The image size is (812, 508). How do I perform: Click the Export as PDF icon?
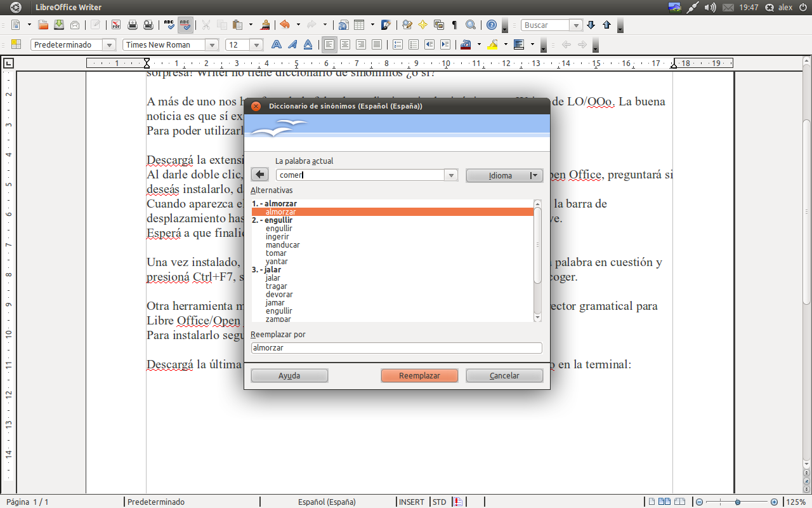pos(116,25)
